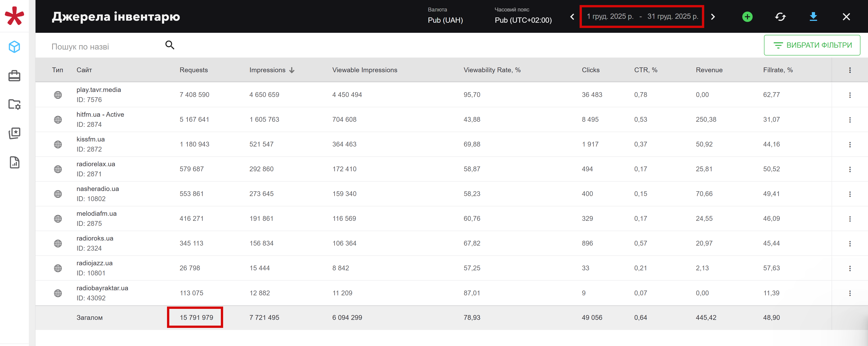The width and height of the screenshot is (868, 346).
Task: Open the starred collection sidebar icon
Action: tap(14, 133)
